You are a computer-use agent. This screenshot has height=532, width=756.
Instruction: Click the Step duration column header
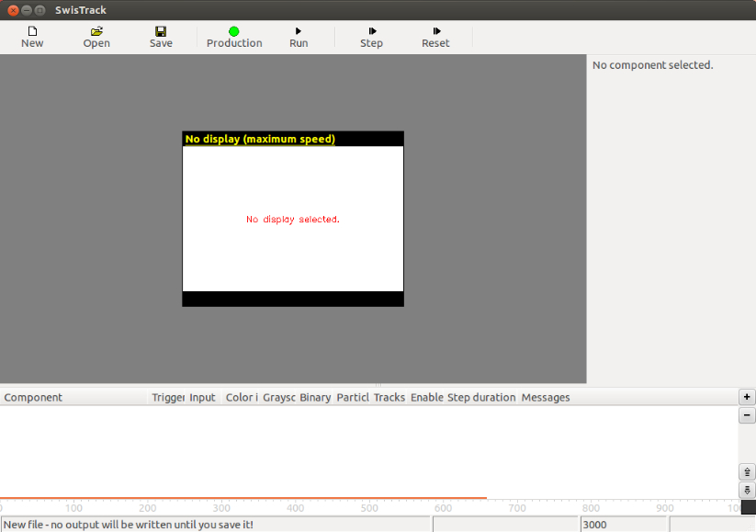(481, 398)
